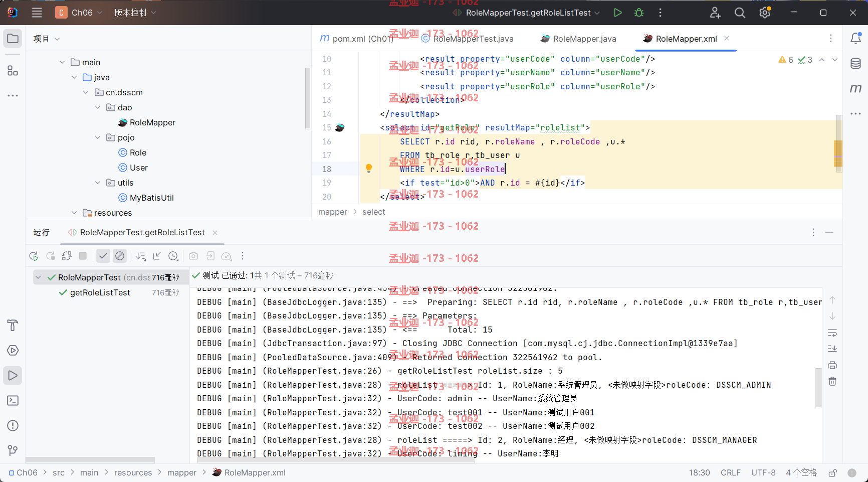Collapse the dao package
Screen dimensions: 868x482
(x=98, y=107)
